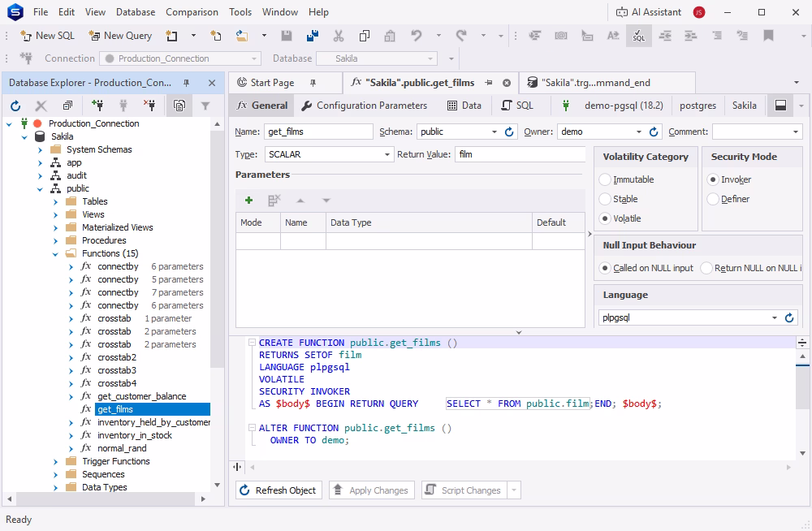Close the Database Explorer panel
The height and width of the screenshot is (531, 812).
pos(212,83)
